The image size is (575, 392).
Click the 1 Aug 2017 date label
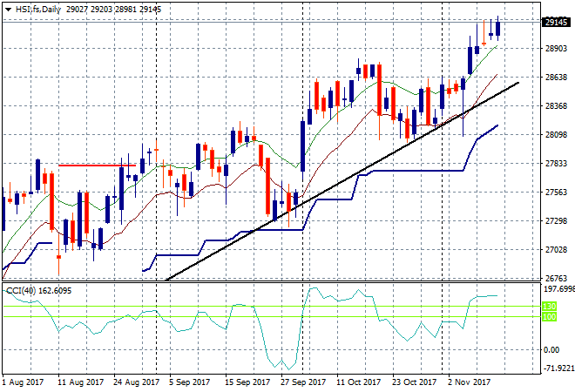24,382
